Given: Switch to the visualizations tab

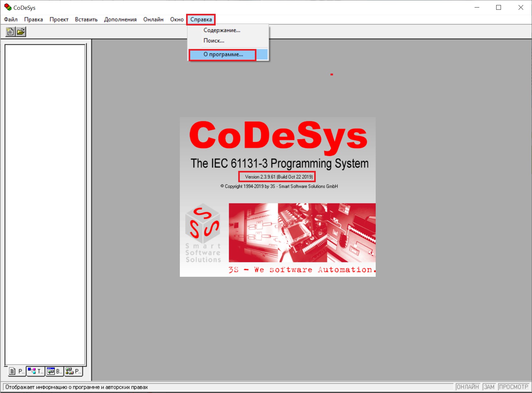Looking at the screenshot, I should (55, 371).
